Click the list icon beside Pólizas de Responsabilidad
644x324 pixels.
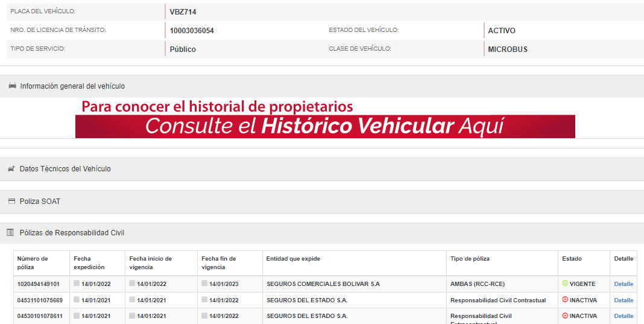(10, 232)
